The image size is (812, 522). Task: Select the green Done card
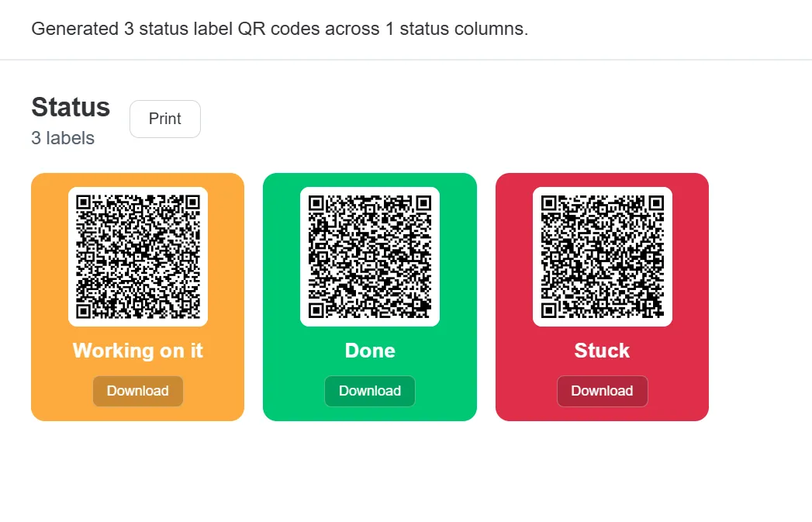pyautogui.click(x=370, y=296)
